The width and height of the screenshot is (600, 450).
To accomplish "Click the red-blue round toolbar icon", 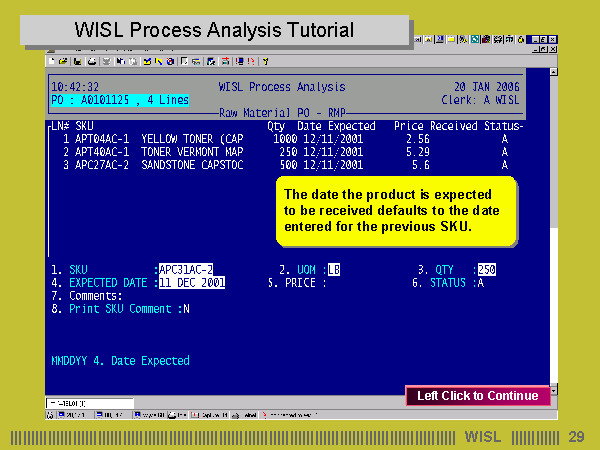I will click(170, 61).
